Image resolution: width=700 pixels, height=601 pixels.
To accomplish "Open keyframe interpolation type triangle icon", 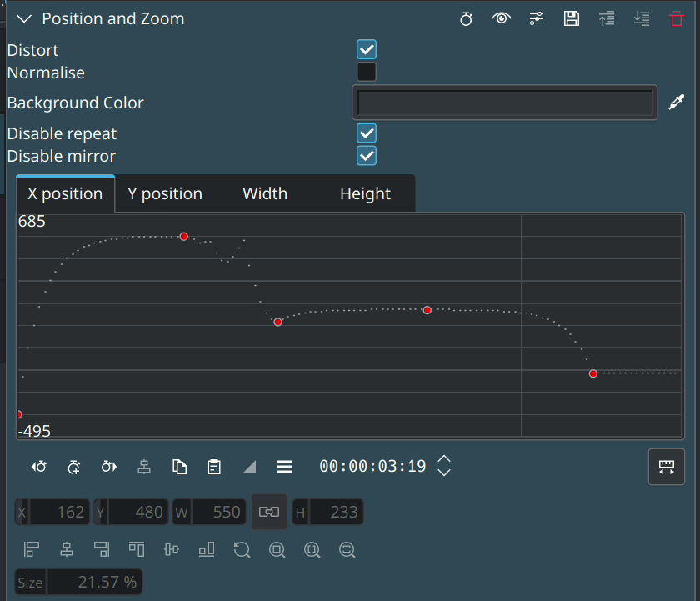I will [249, 467].
